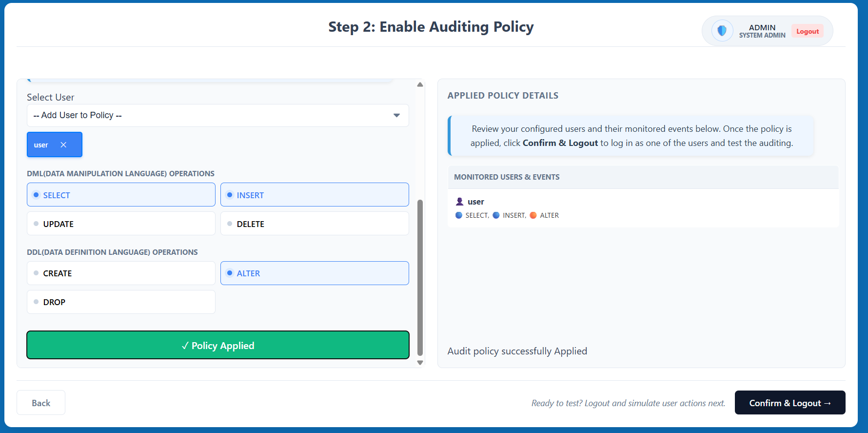Viewport: 868px width, 433px height.
Task: Click the orange dot beside ALTER event
Action: (x=533, y=215)
